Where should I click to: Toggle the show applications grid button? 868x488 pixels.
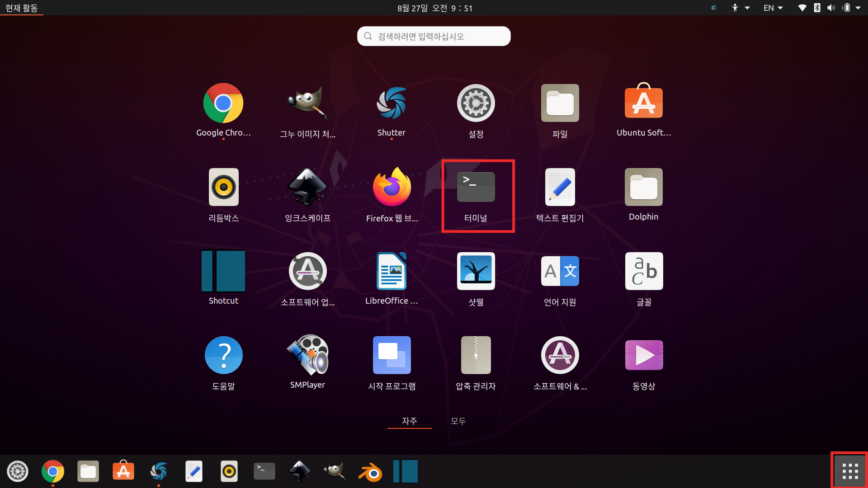pos(850,471)
